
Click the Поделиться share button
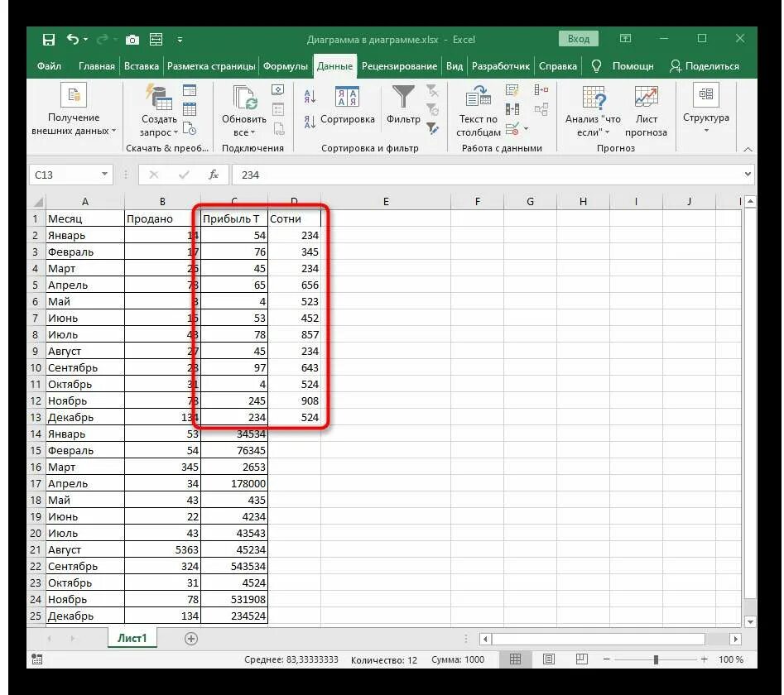pos(704,66)
